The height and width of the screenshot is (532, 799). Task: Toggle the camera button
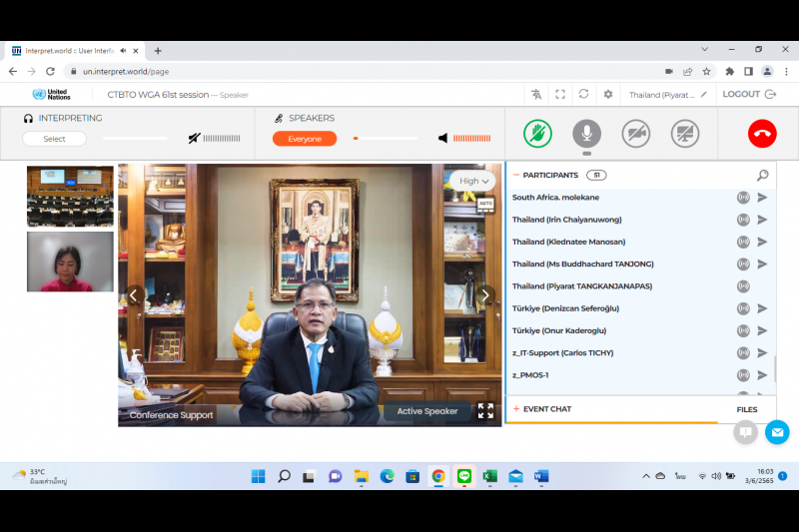tap(636, 134)
